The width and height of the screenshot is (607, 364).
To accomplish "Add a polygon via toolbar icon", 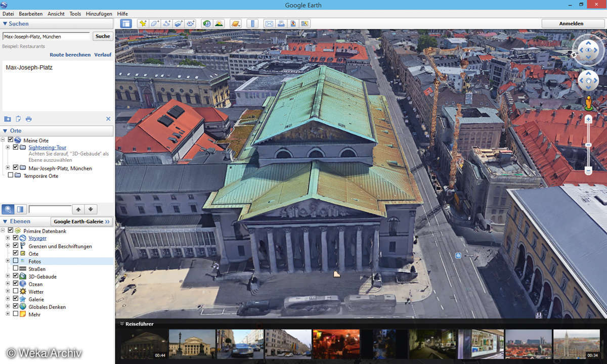I will 154,23.
